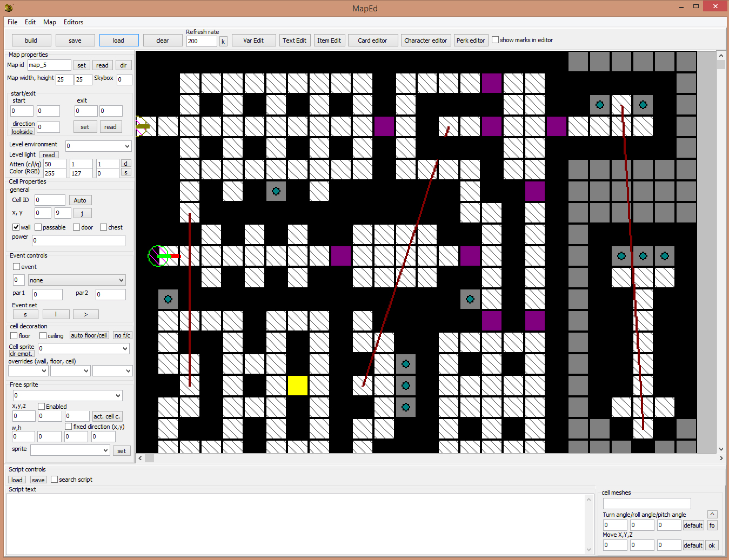Click the caret button in cell meshes panel
This screenshot has width=729, height=560.
click(x=712, y=514)
